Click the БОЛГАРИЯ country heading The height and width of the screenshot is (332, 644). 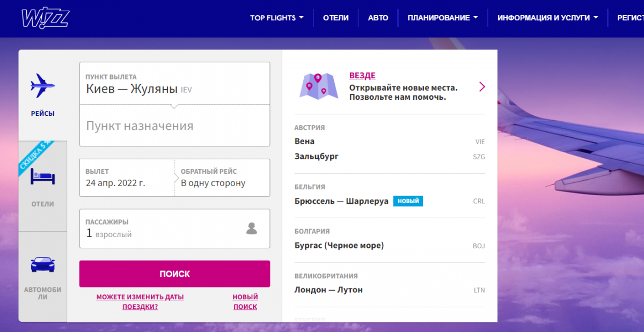312,232
